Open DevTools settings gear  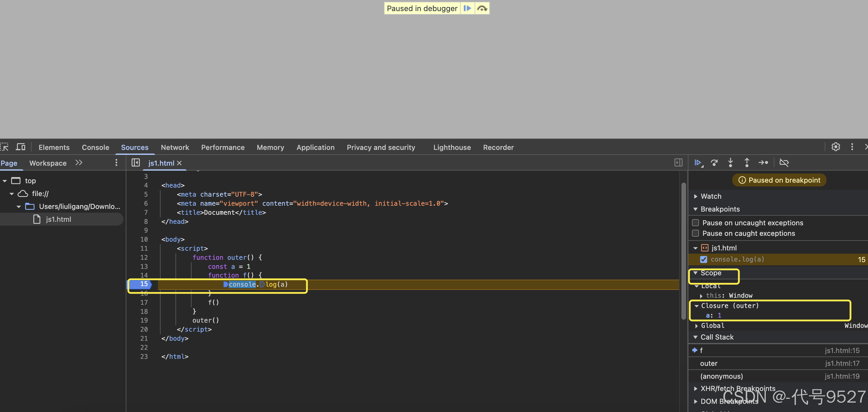(x=835, y=147)
